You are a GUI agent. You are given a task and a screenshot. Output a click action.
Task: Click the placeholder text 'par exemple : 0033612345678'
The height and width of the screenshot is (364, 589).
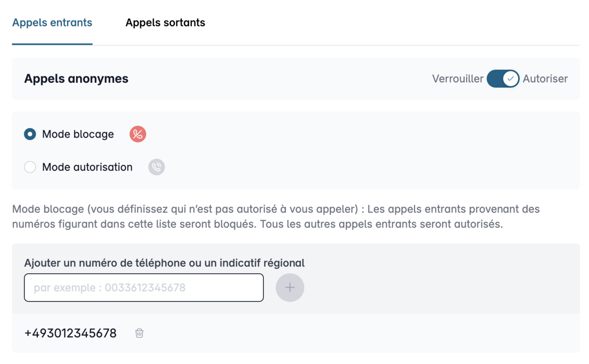tap(109, 287)
